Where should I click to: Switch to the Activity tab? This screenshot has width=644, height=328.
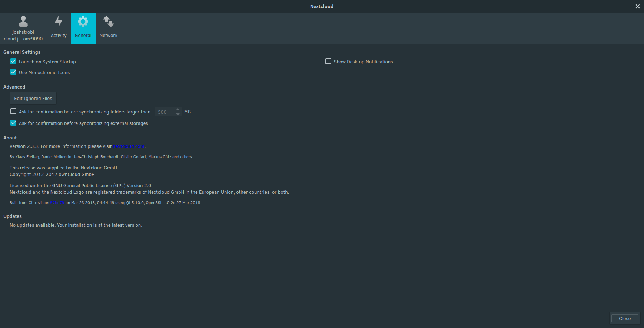(x=59, y=29)
